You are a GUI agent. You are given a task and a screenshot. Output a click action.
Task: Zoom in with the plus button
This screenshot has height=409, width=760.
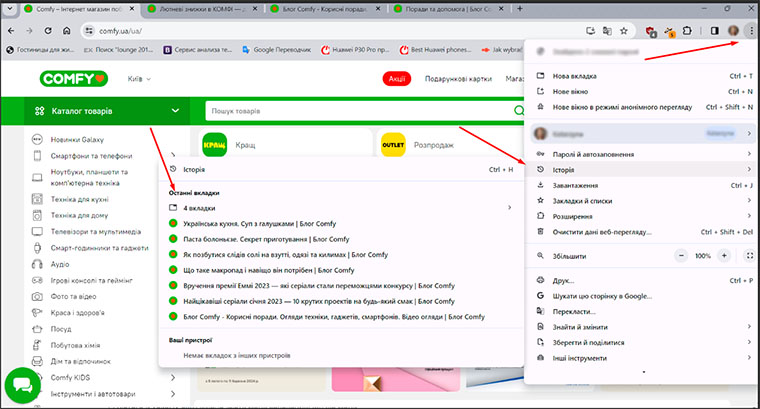[x=724, y=255]
